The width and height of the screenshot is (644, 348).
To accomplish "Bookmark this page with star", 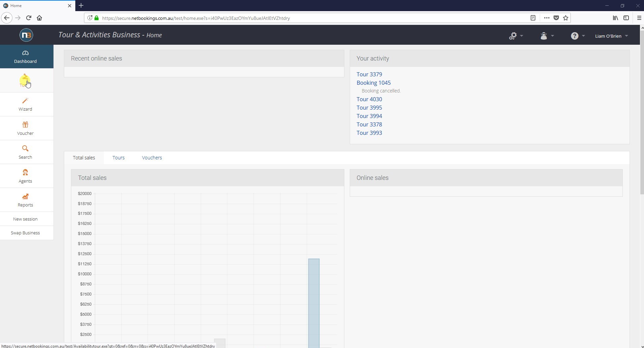I will [x=566, y=18].
